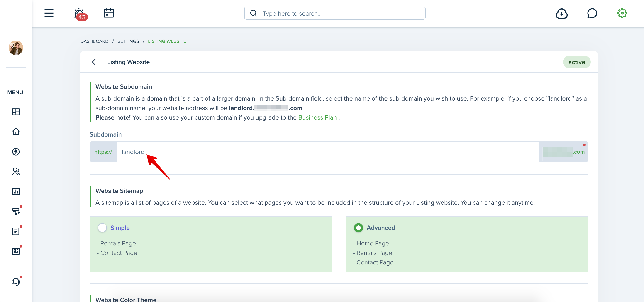Click the active status badge
Screen dimensions: 644x302
pyautogui.click(x=576, y=62)
